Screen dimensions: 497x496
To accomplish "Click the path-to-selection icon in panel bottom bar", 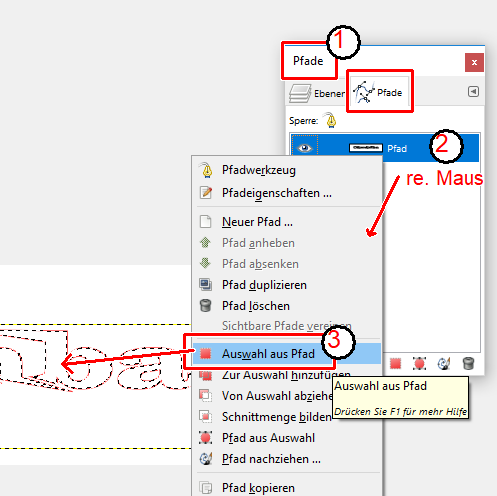I will point(396,363).
